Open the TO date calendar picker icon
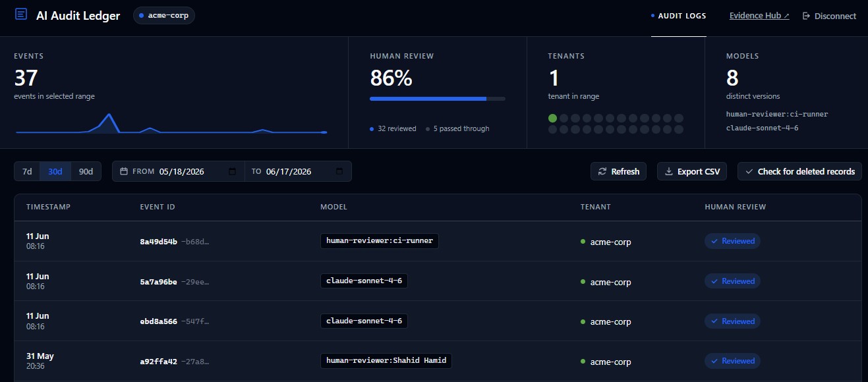This screenshot has height=382, width=868. 339,171
